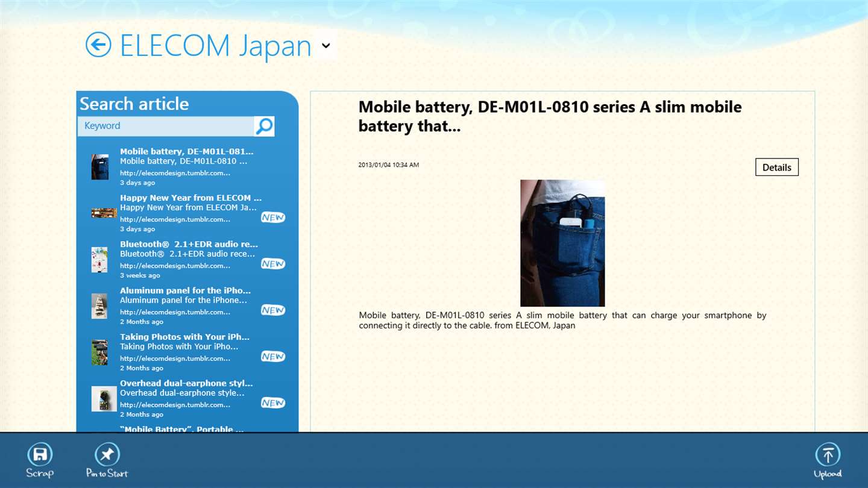Click the Pin to Start icon
Viewport: 868px width, 488px height.
click(x=107, y=454)
